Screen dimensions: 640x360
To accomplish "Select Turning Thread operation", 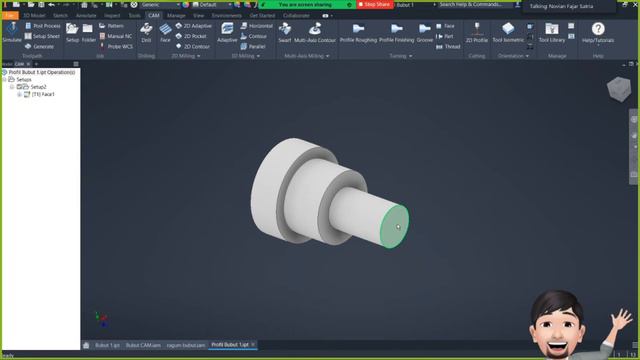I will 448,47.
